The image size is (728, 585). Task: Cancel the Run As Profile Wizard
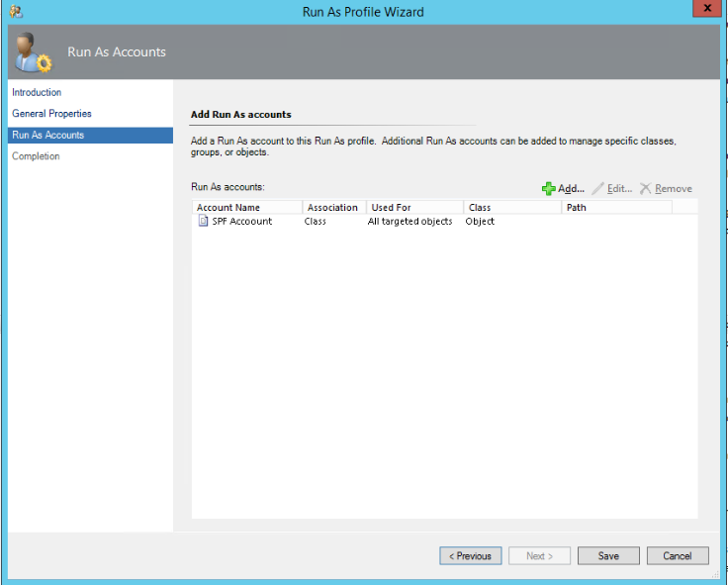point(678,555)
